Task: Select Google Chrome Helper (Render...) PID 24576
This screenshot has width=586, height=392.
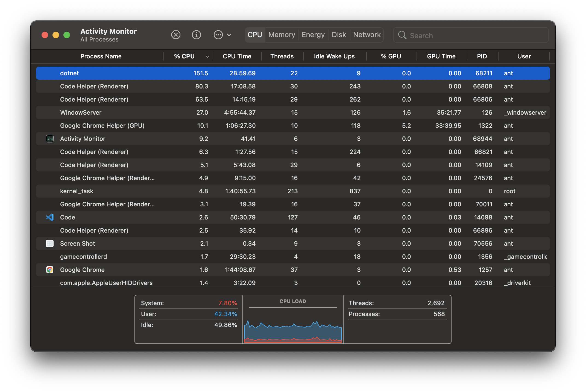Action: 293,178
